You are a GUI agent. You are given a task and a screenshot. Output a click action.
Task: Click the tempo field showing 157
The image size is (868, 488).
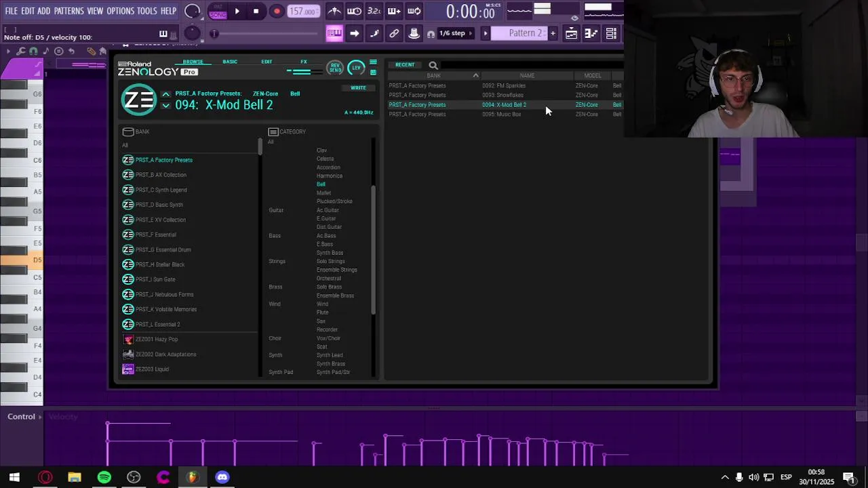coord(302,12)
